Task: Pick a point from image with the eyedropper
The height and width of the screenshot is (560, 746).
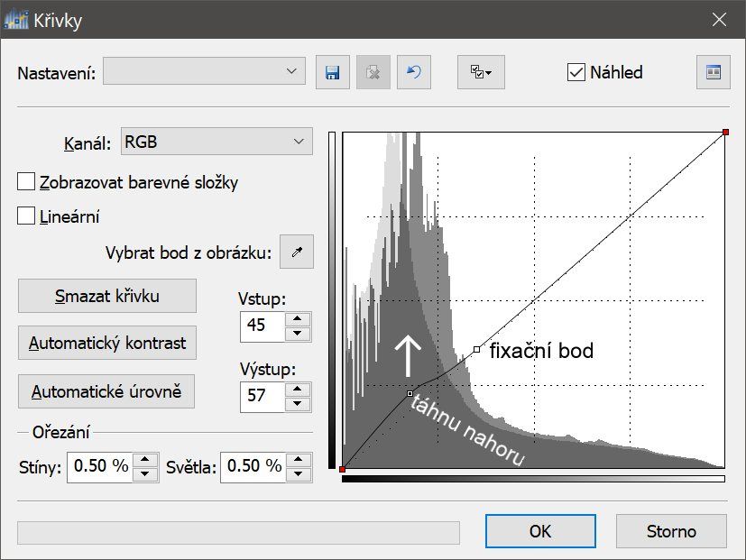Action: click(297, 252)
